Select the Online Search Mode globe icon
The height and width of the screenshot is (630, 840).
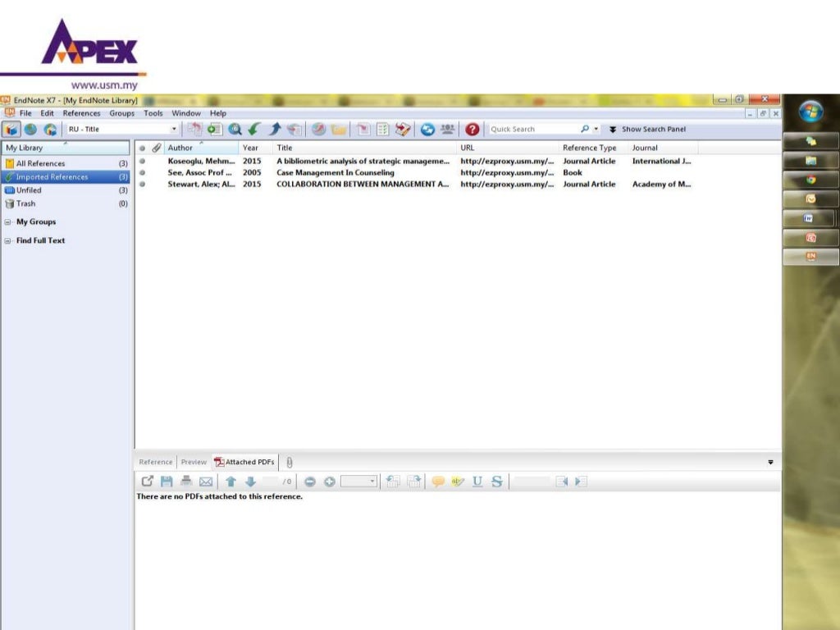pyautogui.click(x=30, y=129)
